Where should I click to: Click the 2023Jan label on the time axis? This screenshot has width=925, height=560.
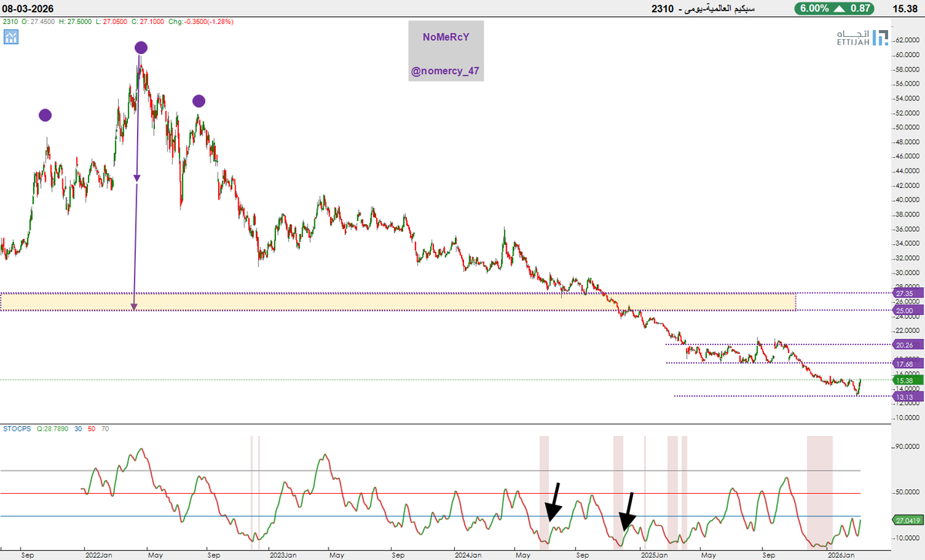284,554
